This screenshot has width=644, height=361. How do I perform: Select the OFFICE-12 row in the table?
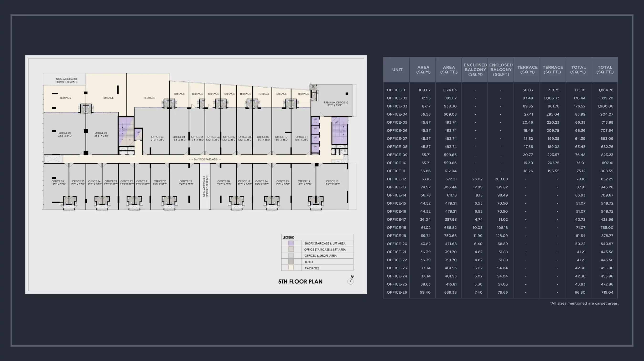click(x=396, y=179)
